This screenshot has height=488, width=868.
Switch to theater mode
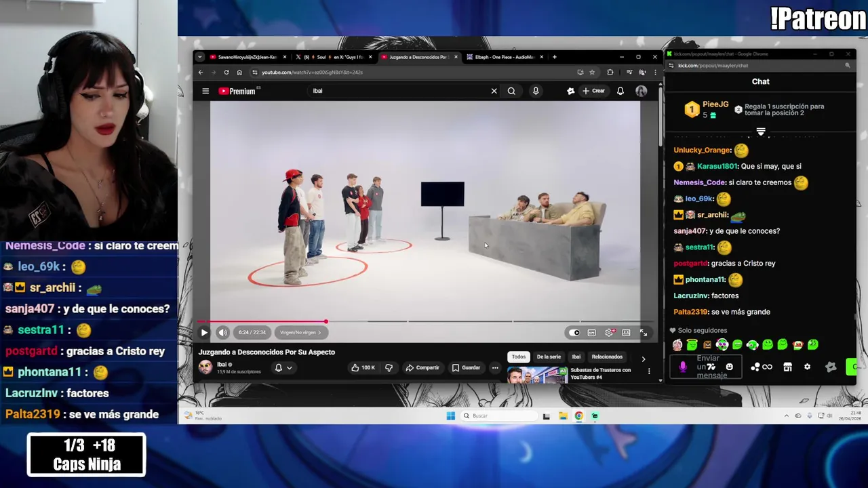(626, 333)
